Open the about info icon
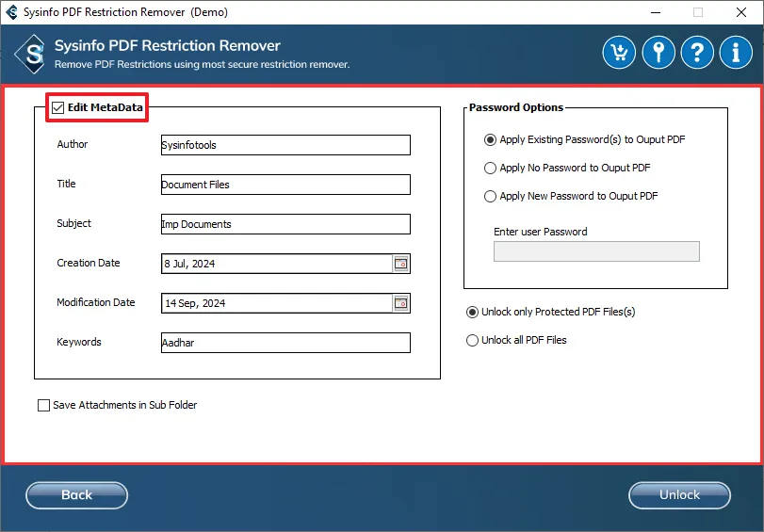The width and height of the screenshot is (764, 532). tap(736, 52)
